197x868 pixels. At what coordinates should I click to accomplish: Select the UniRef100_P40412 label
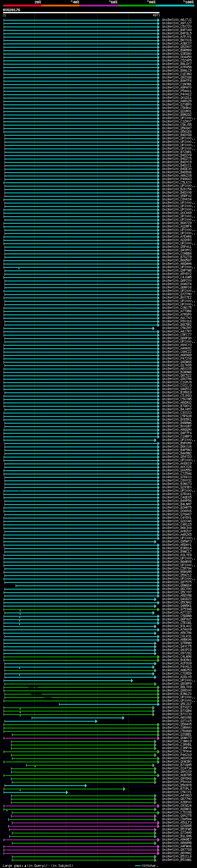pos(176,94)
